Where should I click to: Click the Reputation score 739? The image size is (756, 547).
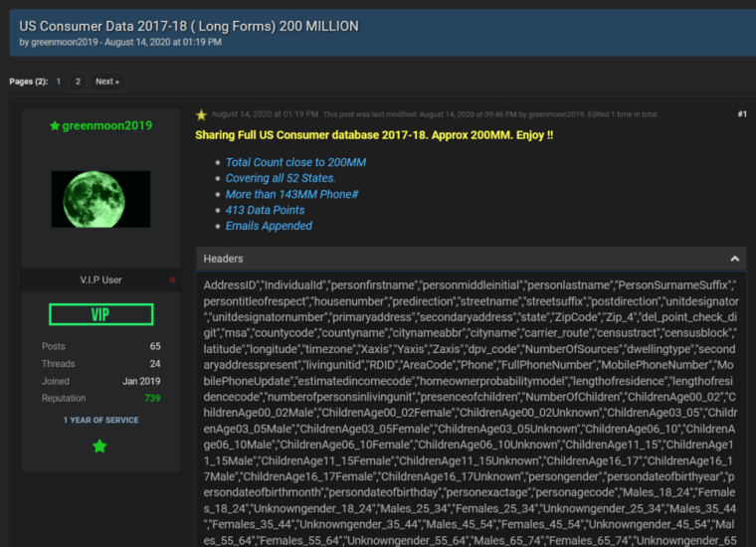coord(152,398)
